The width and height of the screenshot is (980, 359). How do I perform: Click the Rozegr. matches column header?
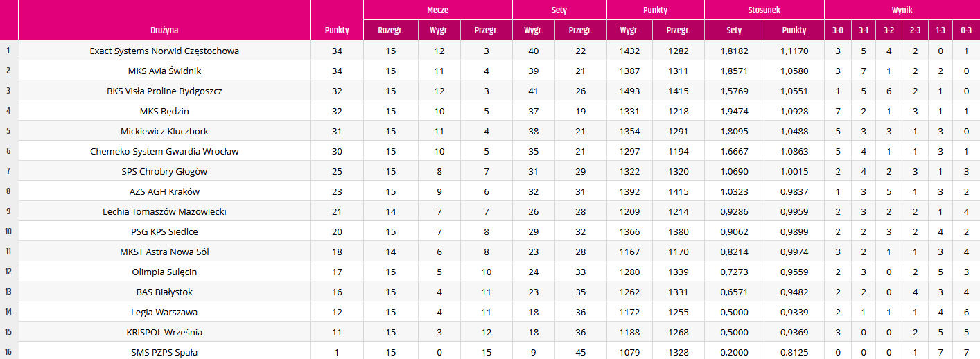[x=390, y=30]
